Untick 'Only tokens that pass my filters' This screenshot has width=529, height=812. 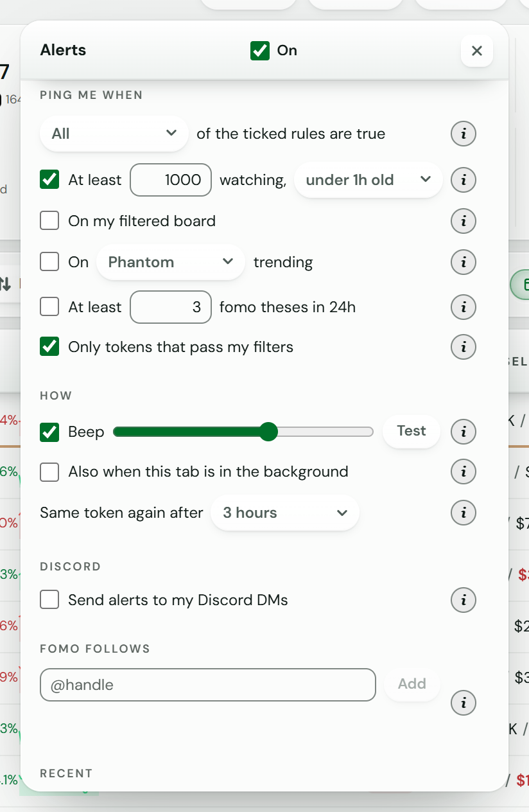pos(49,347)
